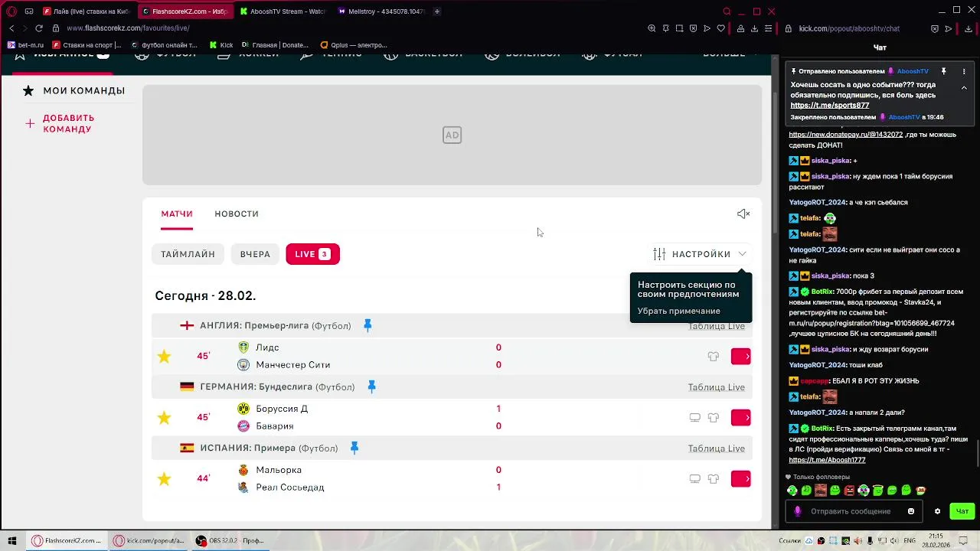Screen dimensions: 980x551
Task: Toggle the LIVE 3 filter button
Action: pos(312,254)
